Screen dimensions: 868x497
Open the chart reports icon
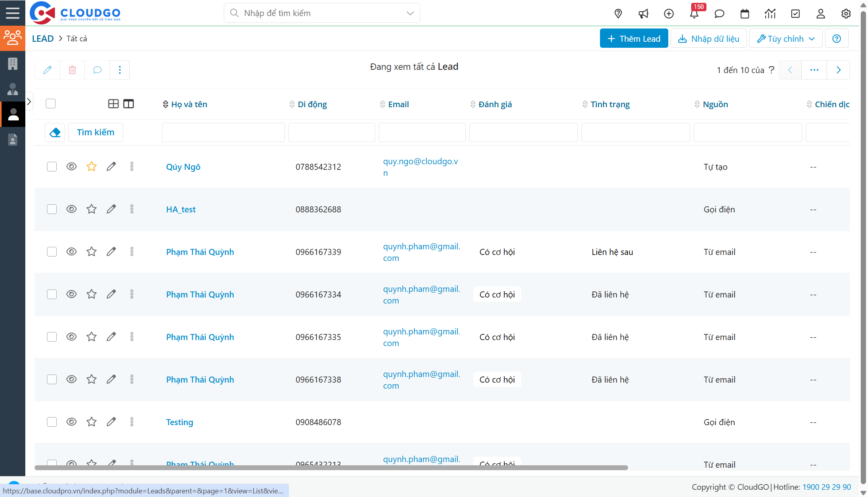pyautogui.click(x=770, y=14)
